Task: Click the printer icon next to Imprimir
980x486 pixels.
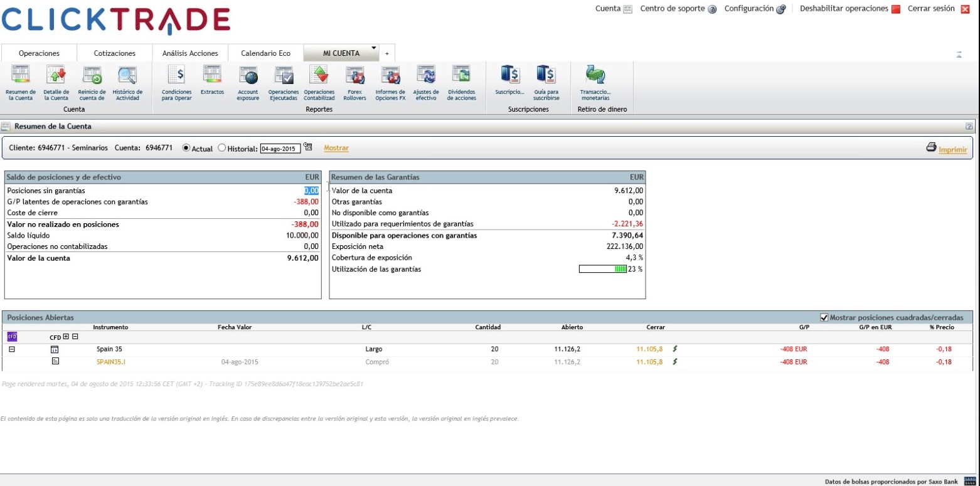Action: coord(931,147)
